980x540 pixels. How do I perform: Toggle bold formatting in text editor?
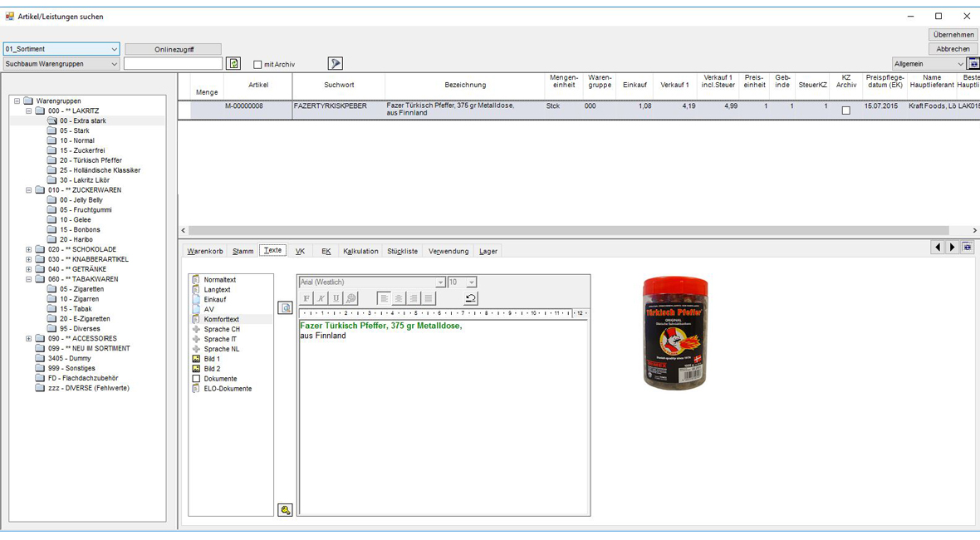[306, 298]
